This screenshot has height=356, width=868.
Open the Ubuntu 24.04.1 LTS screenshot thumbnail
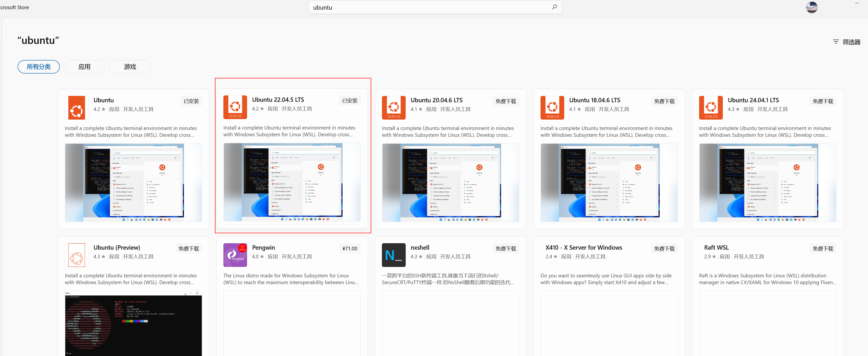[x=768, y=183]
